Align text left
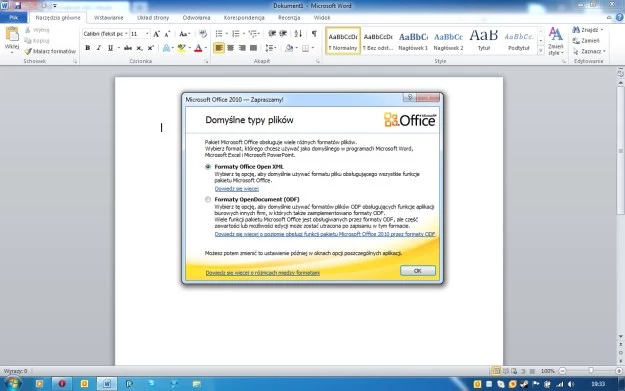The image size is (625, 391). [x=219, y=48]
